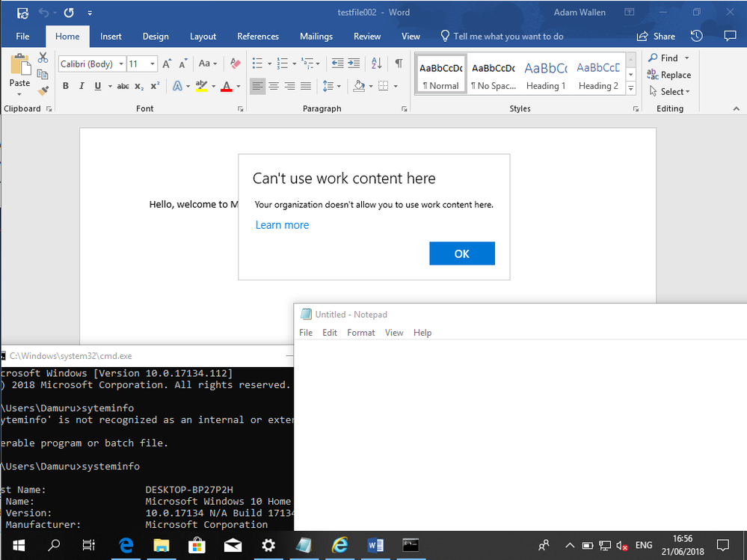Click the Subscript icon

(x=139, y=86)
